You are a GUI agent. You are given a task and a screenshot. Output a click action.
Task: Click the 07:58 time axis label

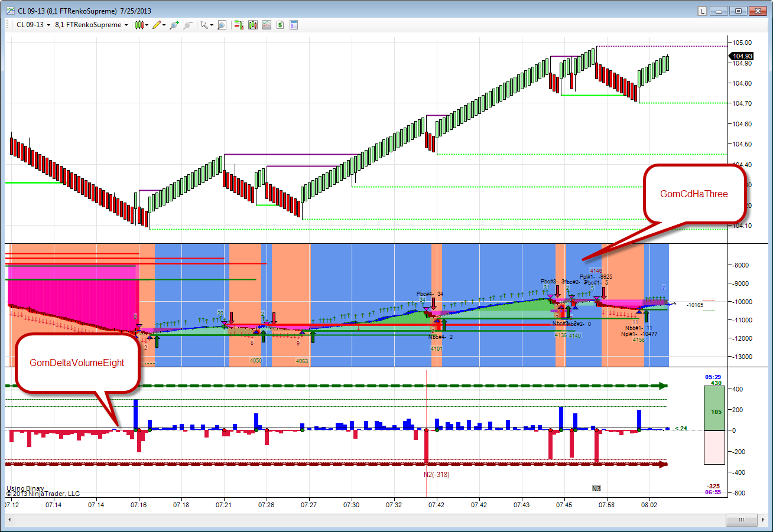click(607, 505)
